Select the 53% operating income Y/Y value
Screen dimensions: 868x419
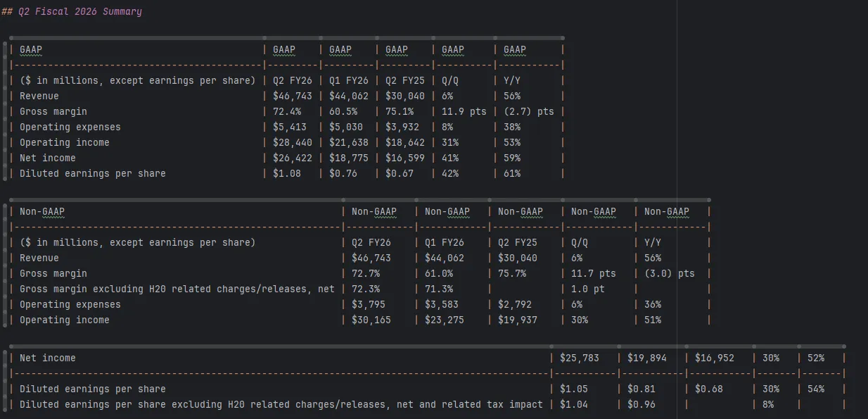click(x=512, y=142)
